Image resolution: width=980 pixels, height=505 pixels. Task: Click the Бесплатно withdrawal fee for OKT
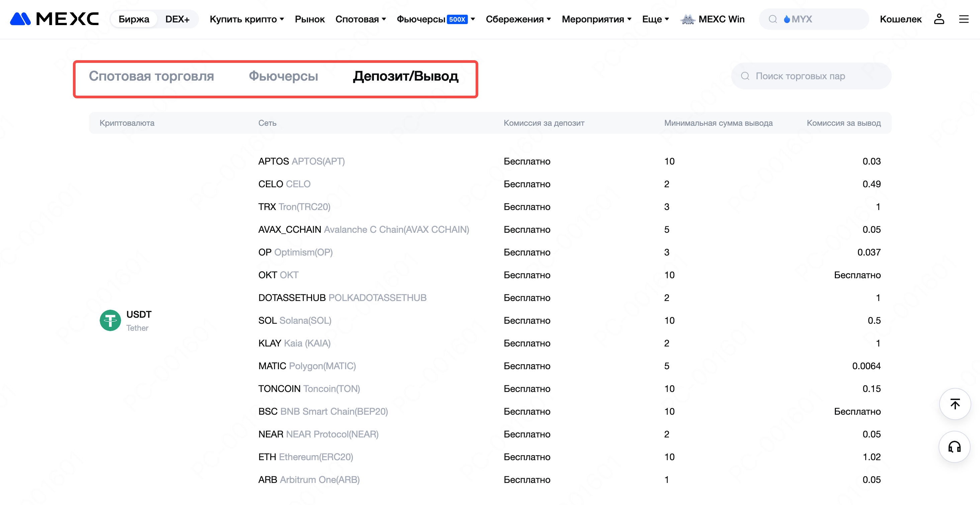coord(857,275)
